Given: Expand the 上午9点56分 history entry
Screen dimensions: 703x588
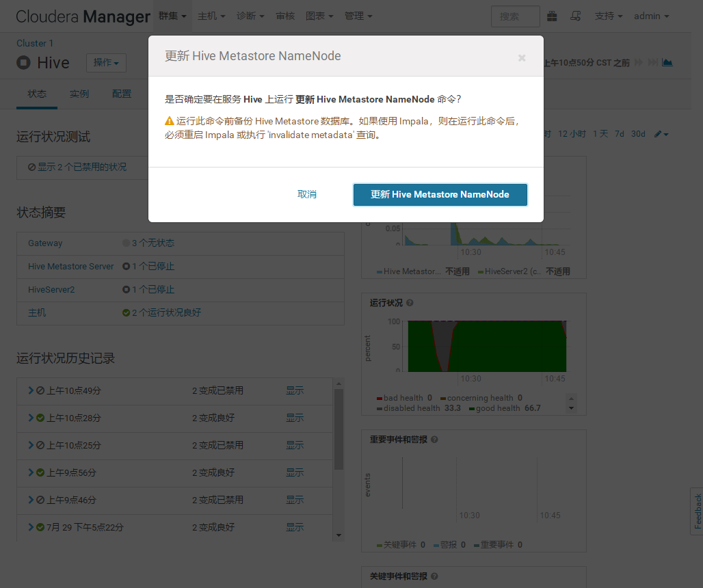Looking at the screenshot, I should click(31, 472).
